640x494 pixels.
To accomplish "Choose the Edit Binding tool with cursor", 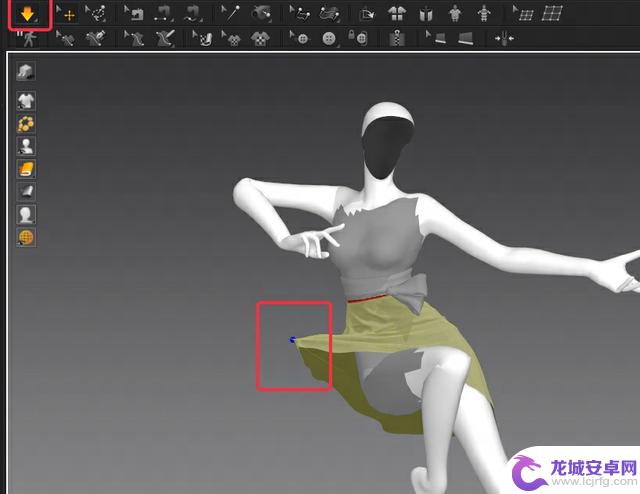I will tap(436, 38).
